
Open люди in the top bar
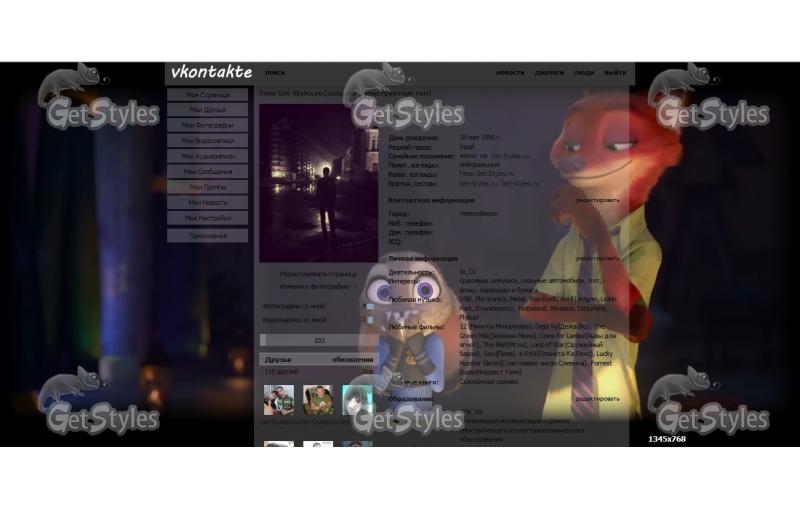tap(584, 72)
